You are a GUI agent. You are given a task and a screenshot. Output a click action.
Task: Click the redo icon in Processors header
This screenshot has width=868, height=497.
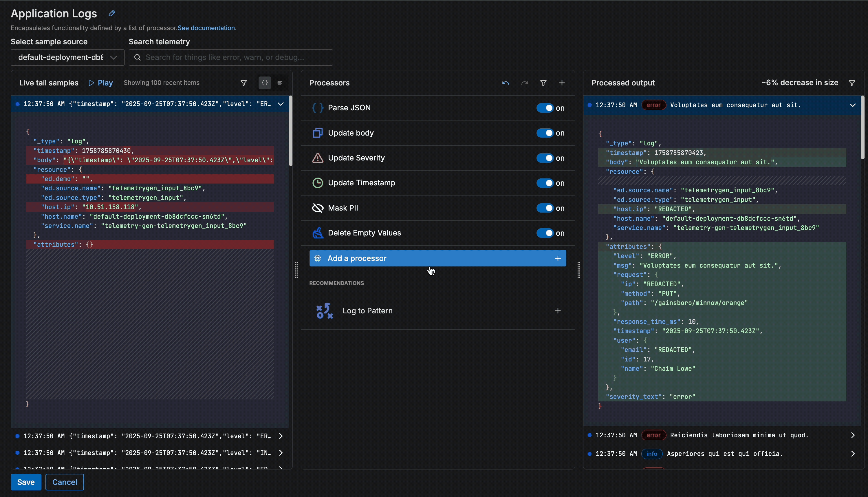[524, 83]
